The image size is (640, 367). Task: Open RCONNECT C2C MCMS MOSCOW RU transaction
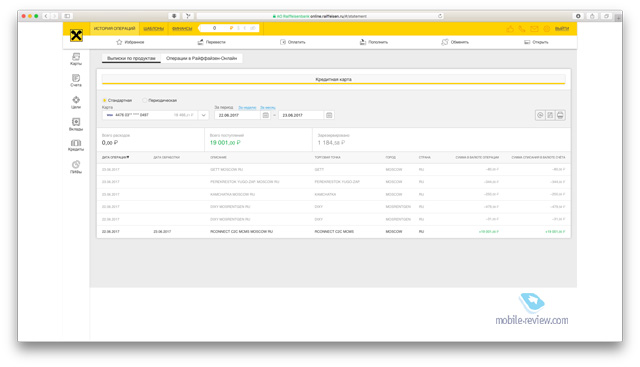click(x=333, y=231)
